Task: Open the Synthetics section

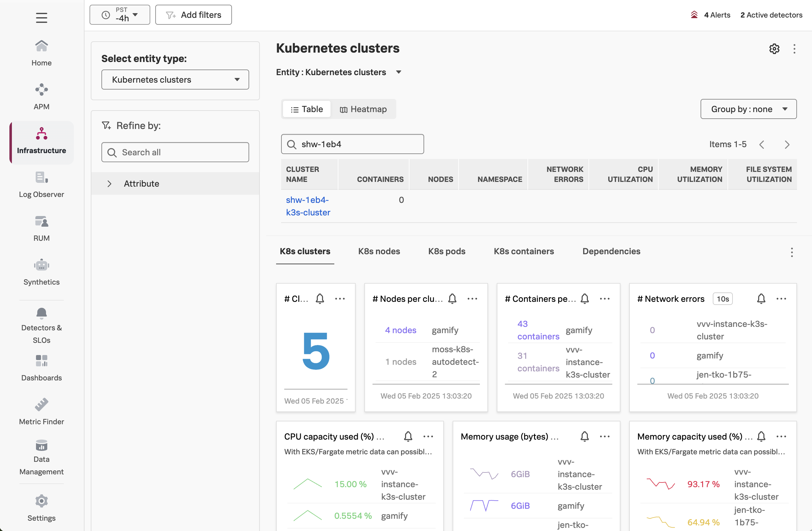Action: point(41,272)
